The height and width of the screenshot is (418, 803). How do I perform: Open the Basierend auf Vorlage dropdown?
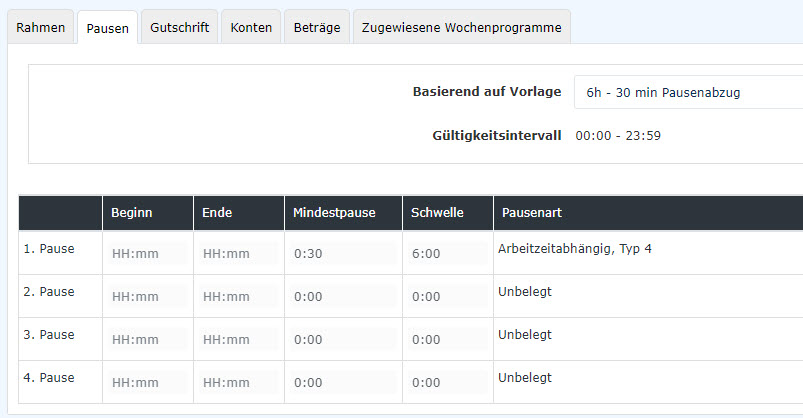(688, 93)
